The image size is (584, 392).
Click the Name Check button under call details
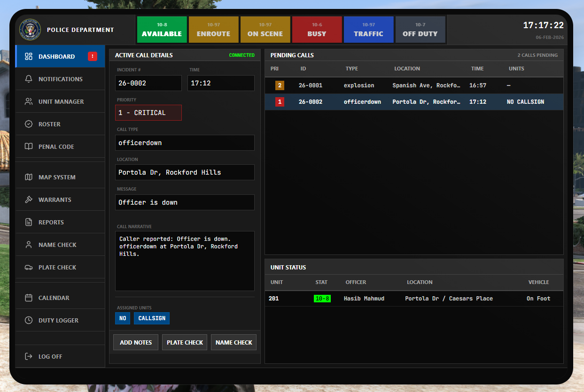(234, 342)
